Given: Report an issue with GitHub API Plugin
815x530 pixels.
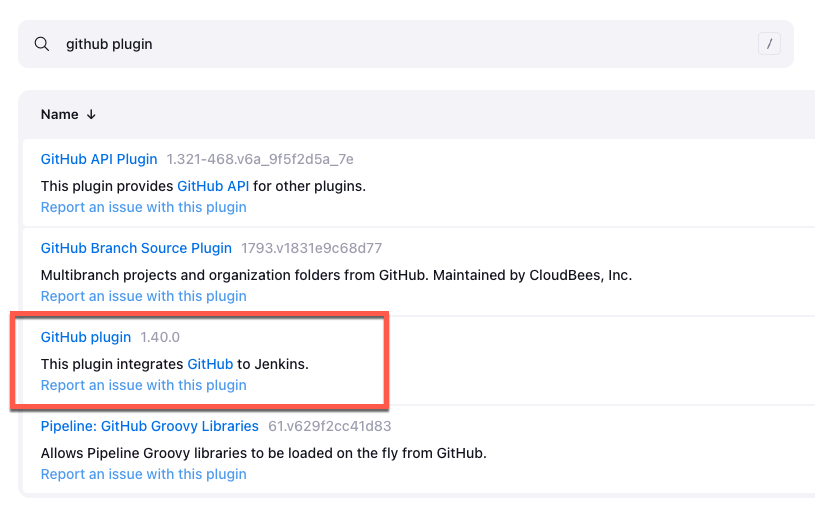Looking at the screenshot, I should [143, 207].
